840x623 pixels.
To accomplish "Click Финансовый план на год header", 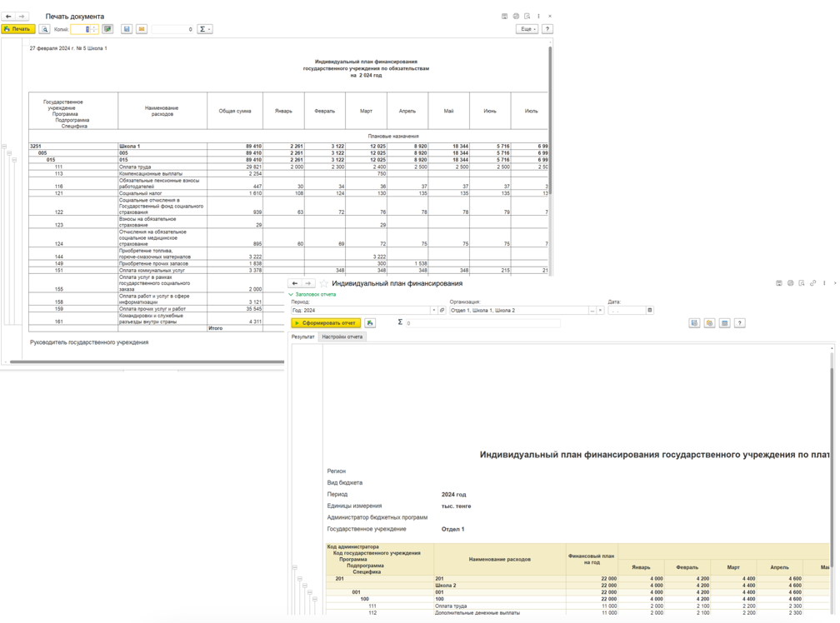I will tap(592, 560).
